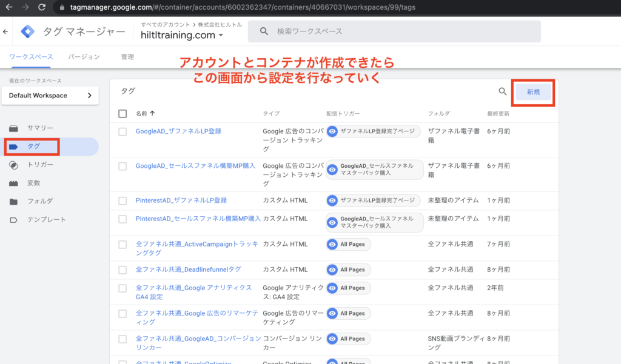Click the タイプ column header
Image resolution: width=621 pixels, height=364 pixels.
271,113
